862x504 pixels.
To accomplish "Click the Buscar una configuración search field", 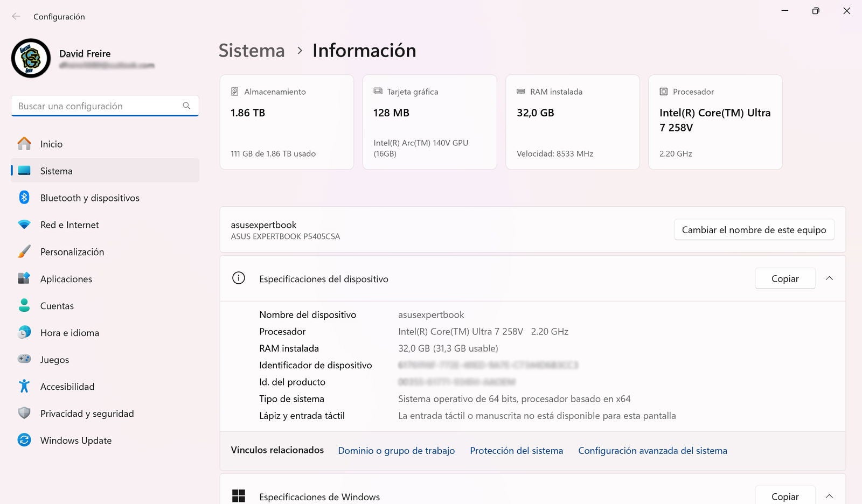I will pyautogui.click(x=100, y=106).
